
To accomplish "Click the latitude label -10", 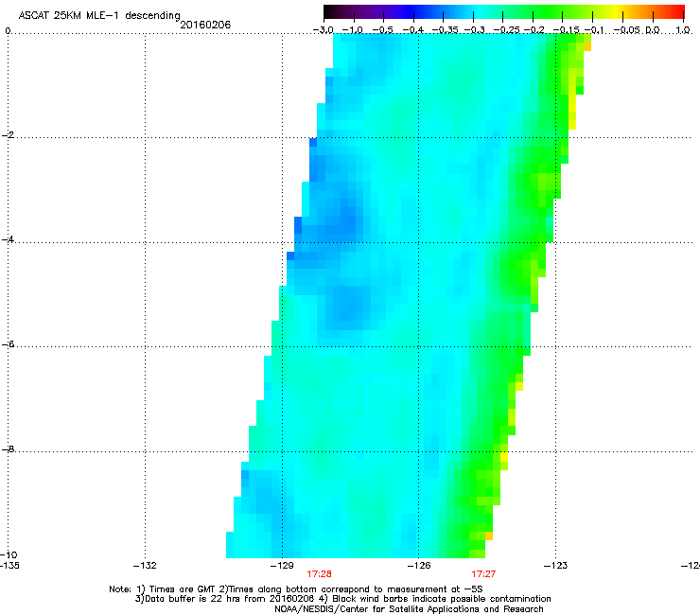I will 9,554.
